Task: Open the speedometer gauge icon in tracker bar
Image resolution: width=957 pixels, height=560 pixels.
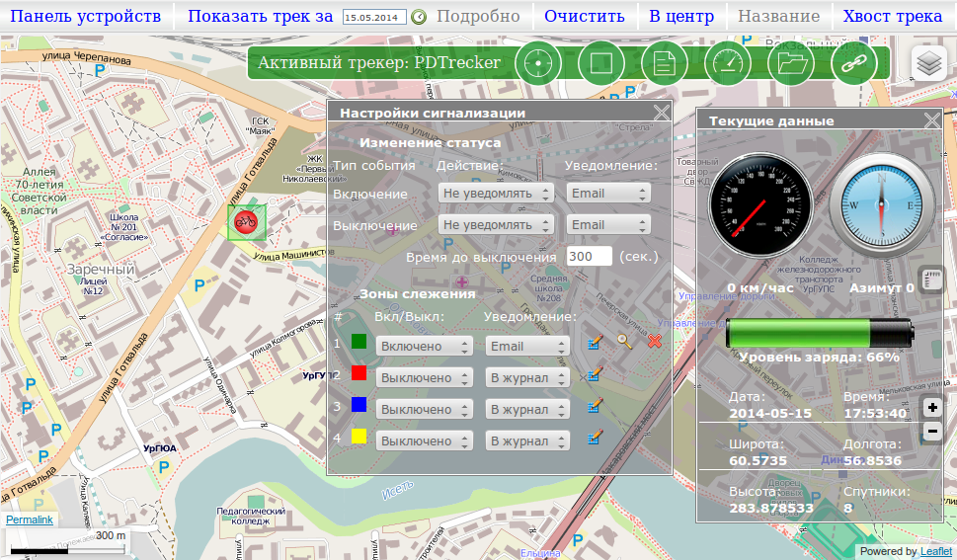Action: [x=728, y=64]
